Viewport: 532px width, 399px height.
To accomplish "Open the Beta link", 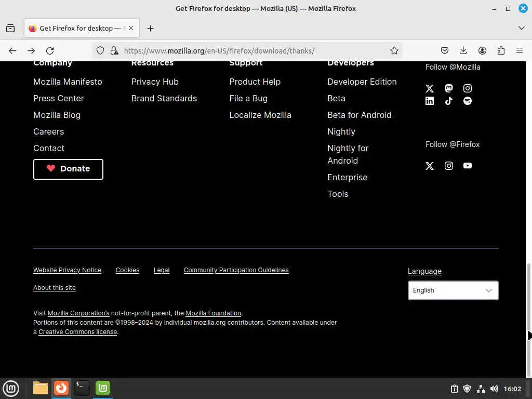I will click(336, 98).
